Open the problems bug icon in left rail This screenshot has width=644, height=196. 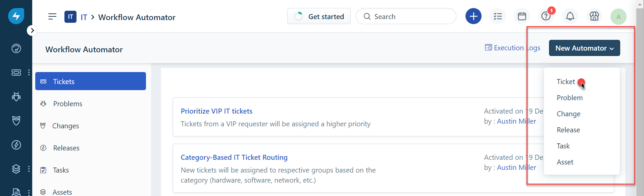click(16, 96)
